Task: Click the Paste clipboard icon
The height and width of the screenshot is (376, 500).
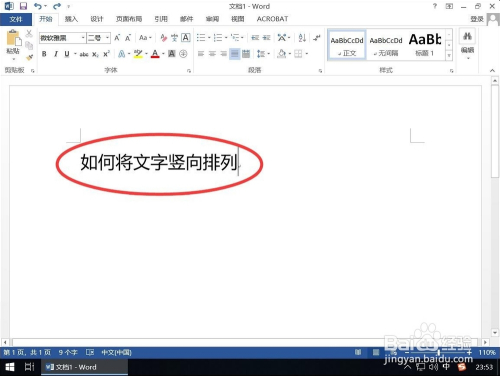Action: [x=13, y=38]
